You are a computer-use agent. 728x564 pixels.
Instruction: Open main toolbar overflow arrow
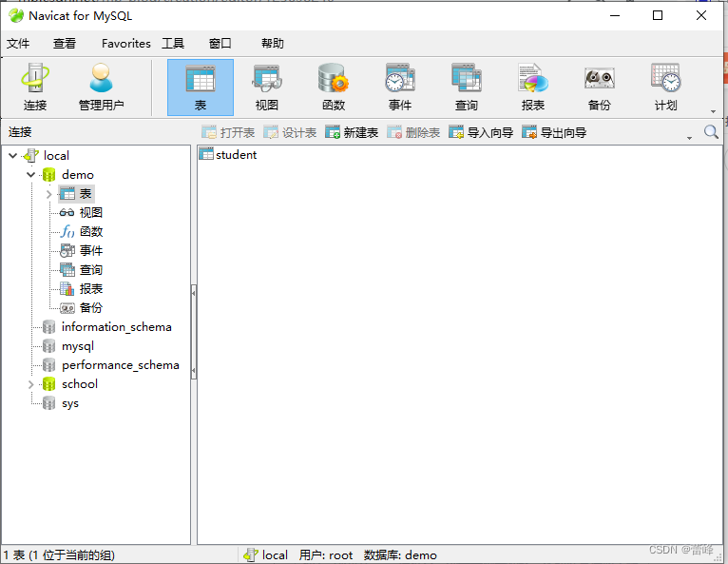coord(713,111)
